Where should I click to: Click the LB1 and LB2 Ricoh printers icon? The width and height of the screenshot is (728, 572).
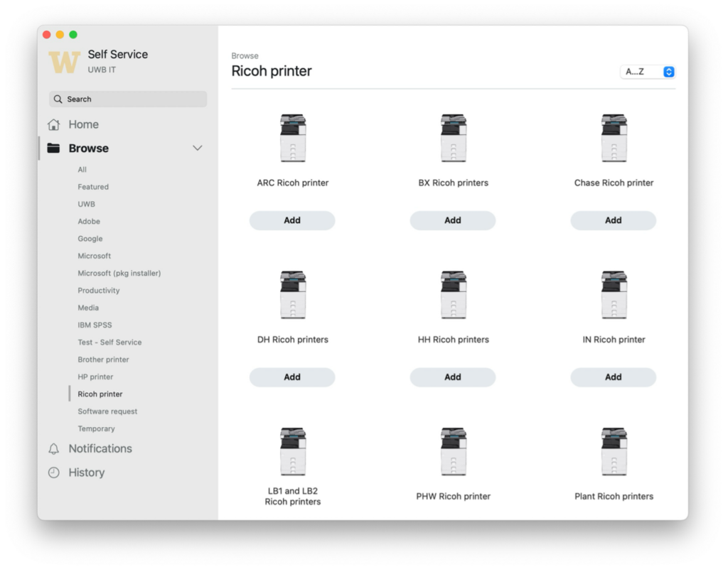(x=292, y=451)
